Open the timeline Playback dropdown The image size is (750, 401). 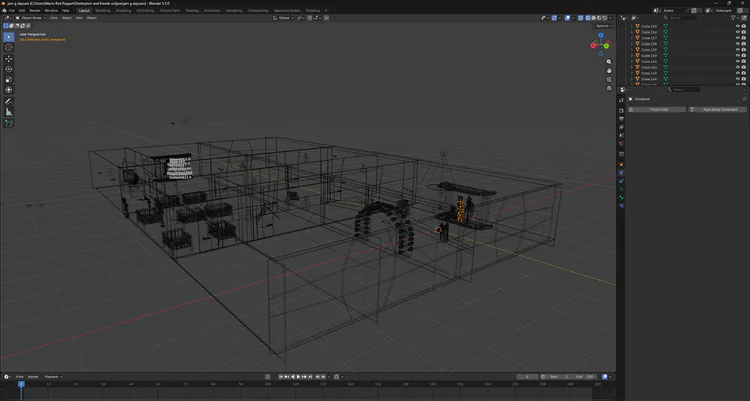53,377
